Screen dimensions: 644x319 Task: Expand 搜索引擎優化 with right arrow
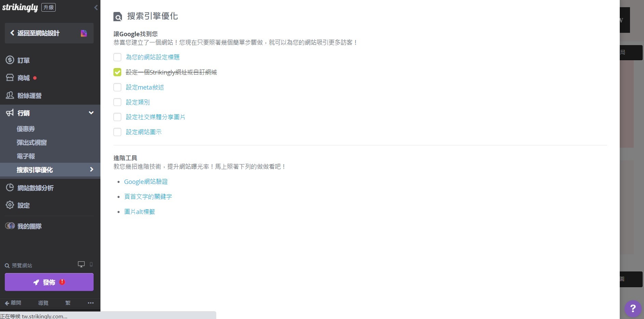click(x=91, y=169)
